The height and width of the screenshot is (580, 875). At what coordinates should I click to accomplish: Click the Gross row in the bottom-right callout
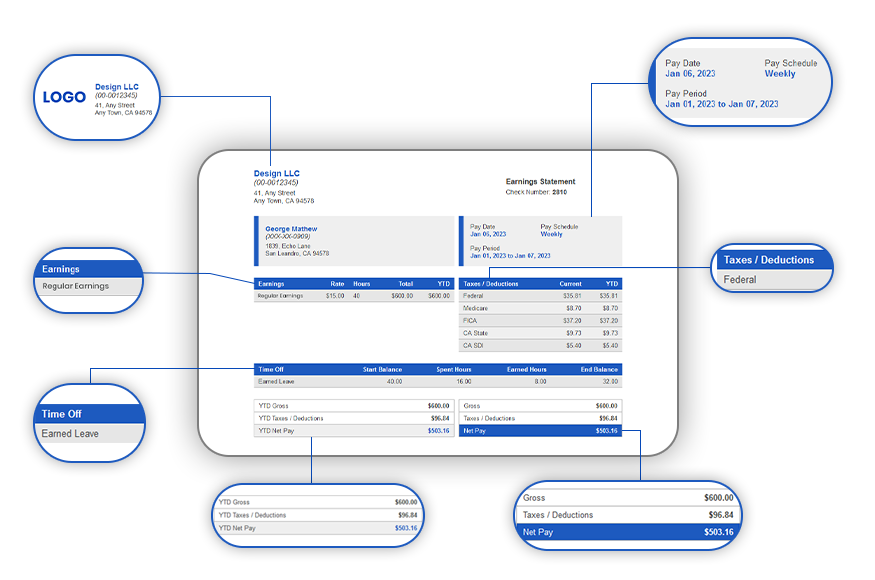[x=627, y=497]
